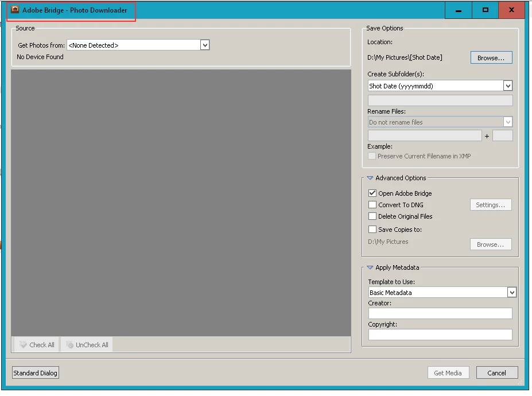This screenshot has height=396, width=532.
Task: Click the Adobe Bridge app icon in title bar
Action: click(x=14, y=10)
